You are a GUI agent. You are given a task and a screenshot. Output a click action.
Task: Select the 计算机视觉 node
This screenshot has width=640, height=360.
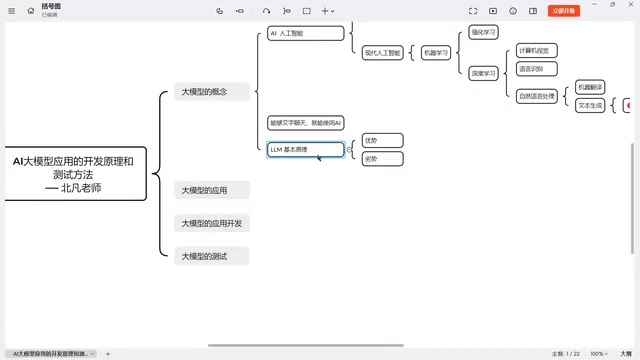(x=537, y=51)
